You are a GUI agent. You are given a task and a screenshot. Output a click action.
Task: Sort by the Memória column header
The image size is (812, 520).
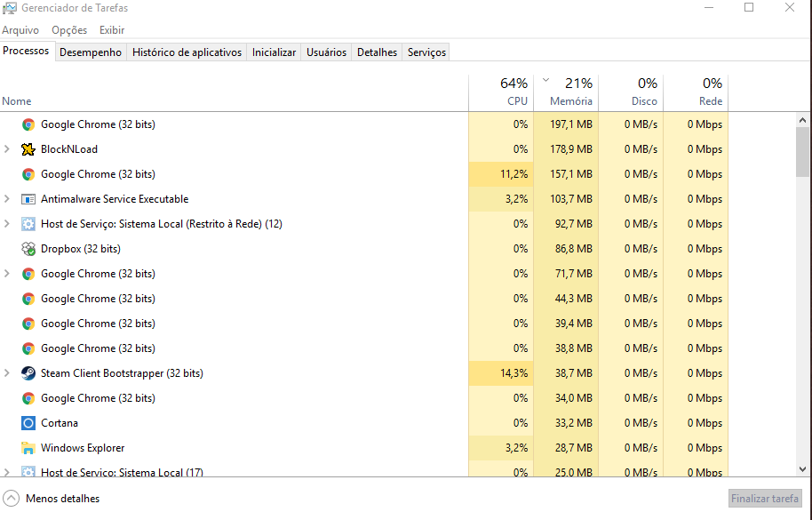(x=566, y=93)
